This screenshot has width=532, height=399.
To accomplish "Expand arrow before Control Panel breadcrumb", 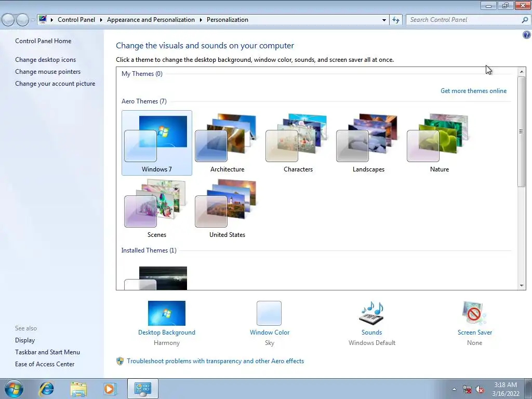I will coord(52,20).
